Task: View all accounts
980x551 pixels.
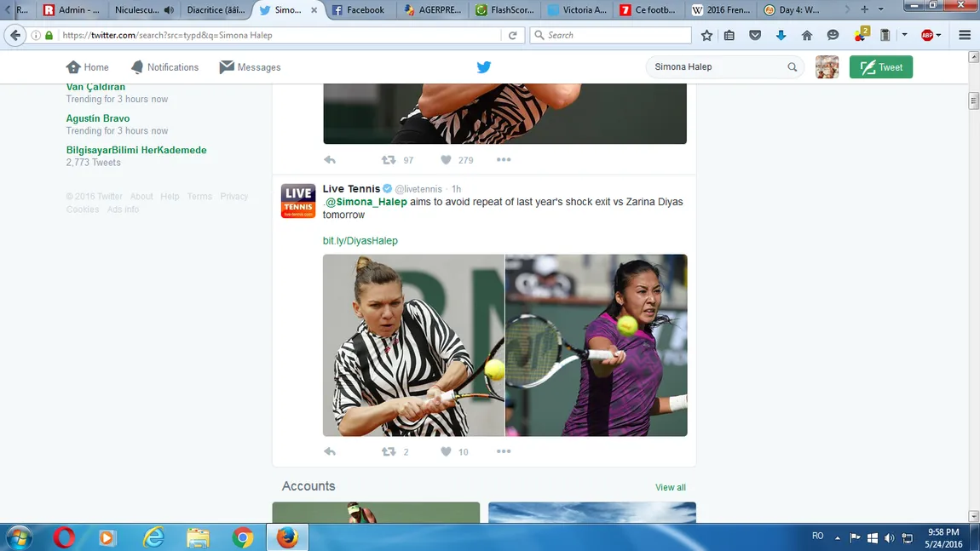Action: point(670,487)
